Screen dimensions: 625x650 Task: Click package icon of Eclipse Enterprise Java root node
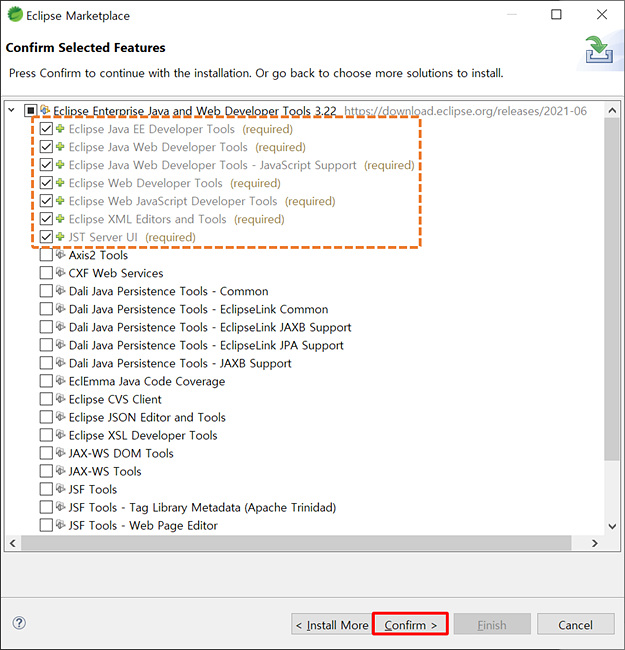(45, 110)
